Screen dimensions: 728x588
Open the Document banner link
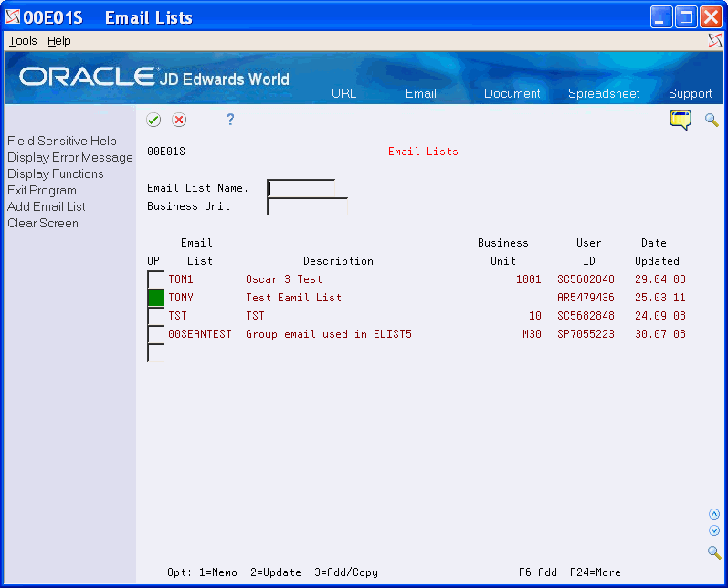[x=512, y=93]
